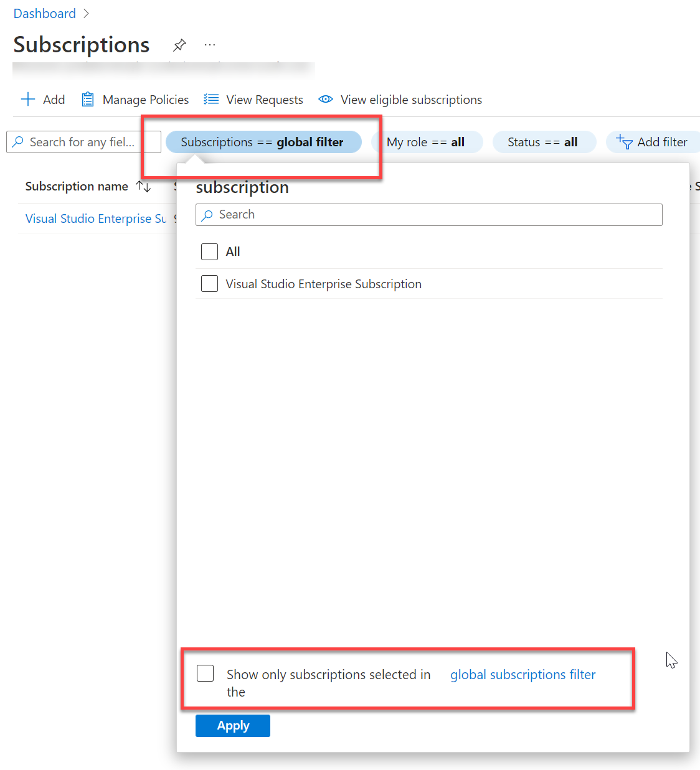
Task: Click the search icon in 'Search for any field'
Action: (18, 142)
